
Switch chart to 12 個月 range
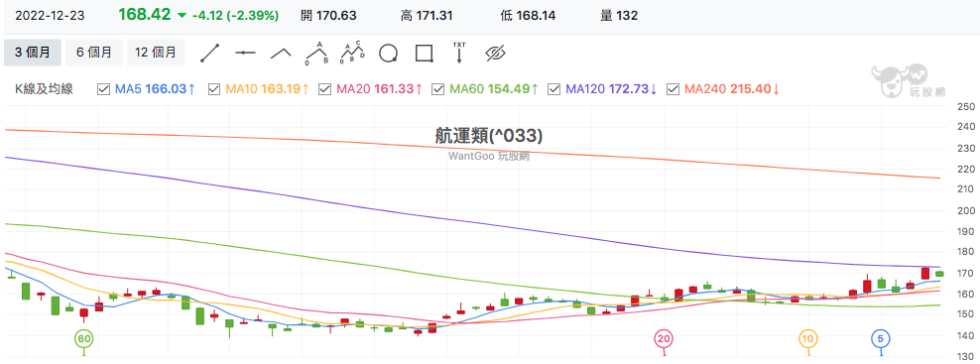tap(156, 53)
